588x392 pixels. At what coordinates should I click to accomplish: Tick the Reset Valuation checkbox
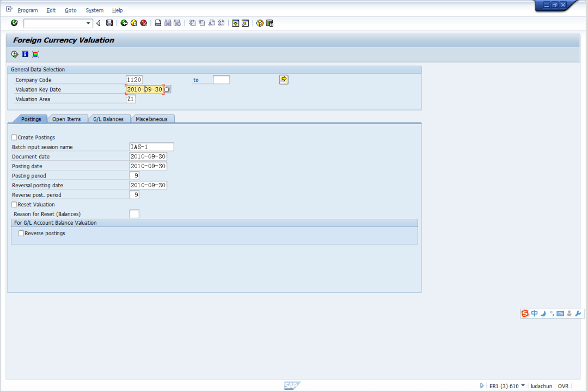(15, 205)
